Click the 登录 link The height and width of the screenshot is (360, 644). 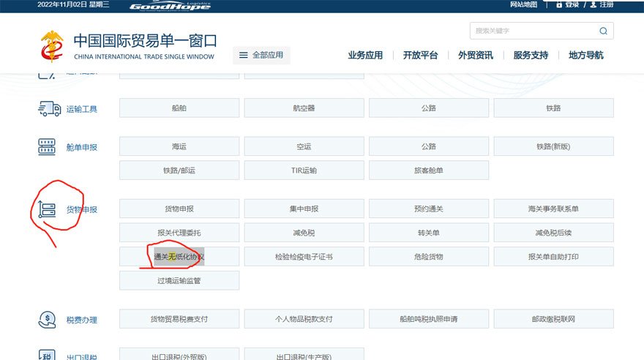tap(572, 4)
